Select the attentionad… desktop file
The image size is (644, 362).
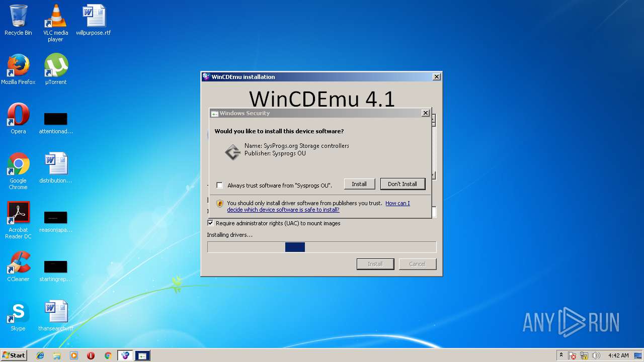point(55,122)
